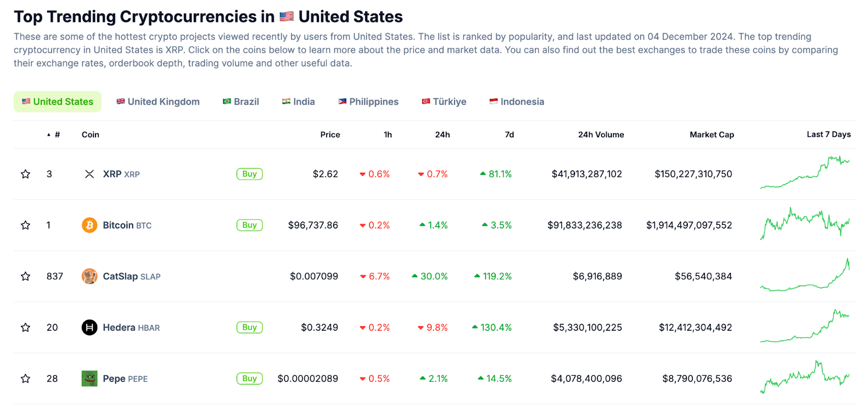
Task: Sort by the Market Cap column header
Action: pyautogui.click(x=711, y=135)
